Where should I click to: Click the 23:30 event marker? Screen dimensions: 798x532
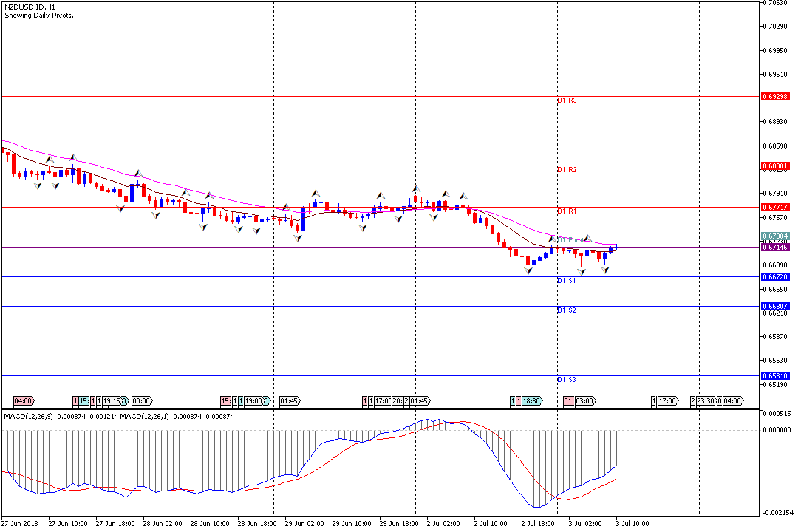[x=706, y=401]
